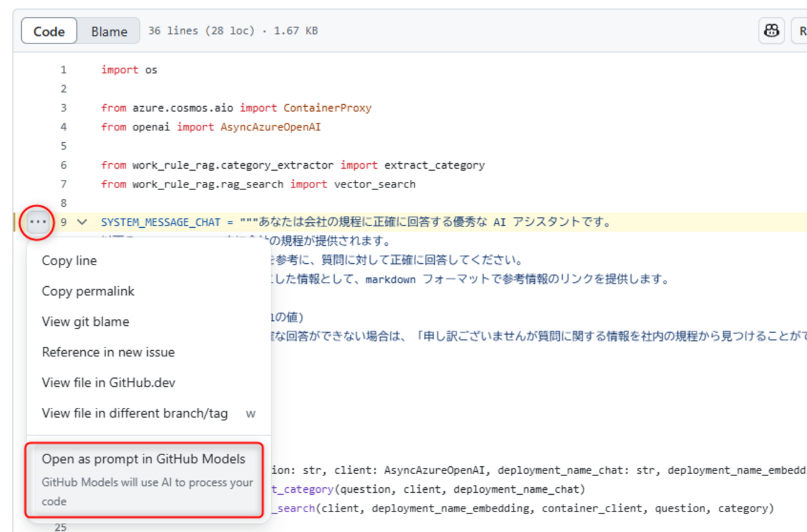This screenshot has width=807, height=532.
Task: Select line number 6
Action: click(63, 165)
